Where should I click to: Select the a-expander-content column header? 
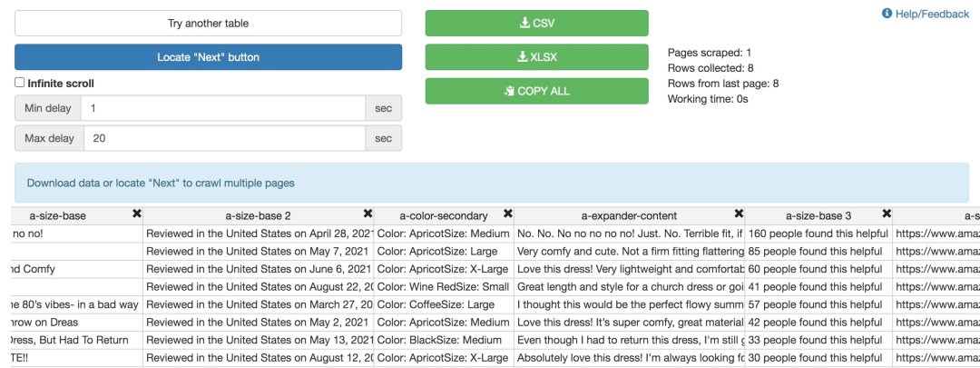click(630, 216)
